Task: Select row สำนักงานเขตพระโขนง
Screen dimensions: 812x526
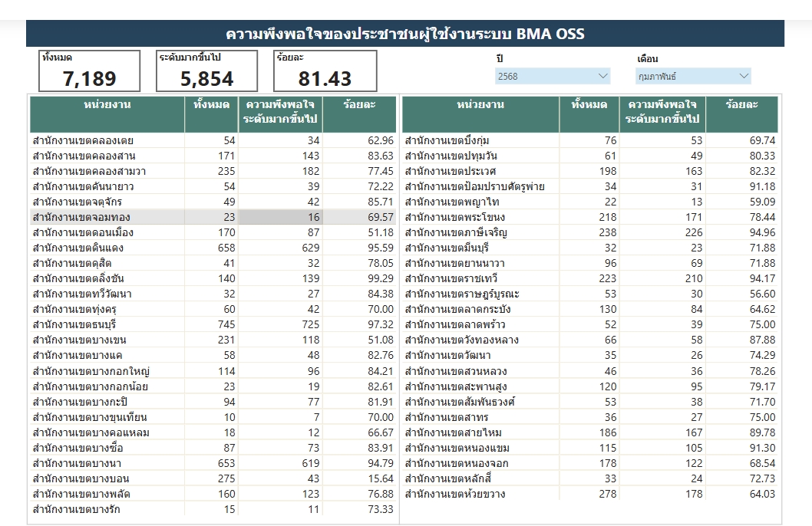Action: click(x=590, y=217)
